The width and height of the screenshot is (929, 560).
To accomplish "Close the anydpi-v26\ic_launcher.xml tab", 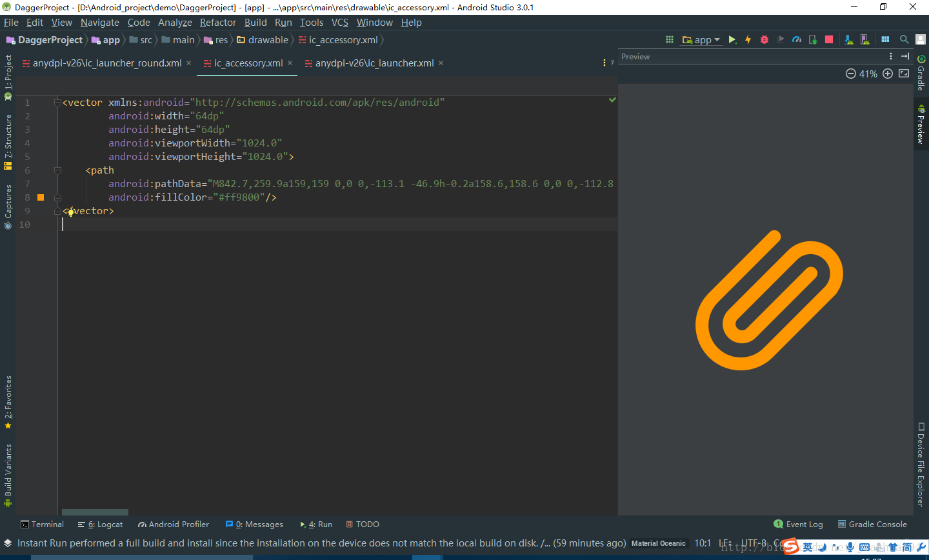I will pyautogui.click(x=441, y=63).
